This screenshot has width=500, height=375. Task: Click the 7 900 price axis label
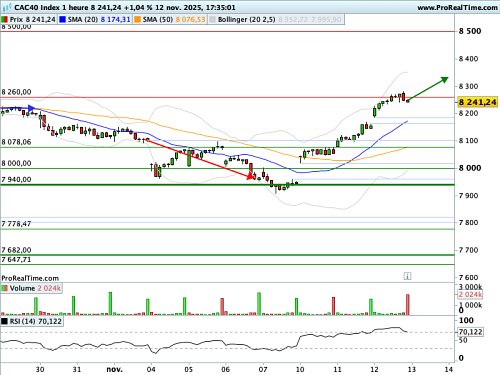(468, 196)
